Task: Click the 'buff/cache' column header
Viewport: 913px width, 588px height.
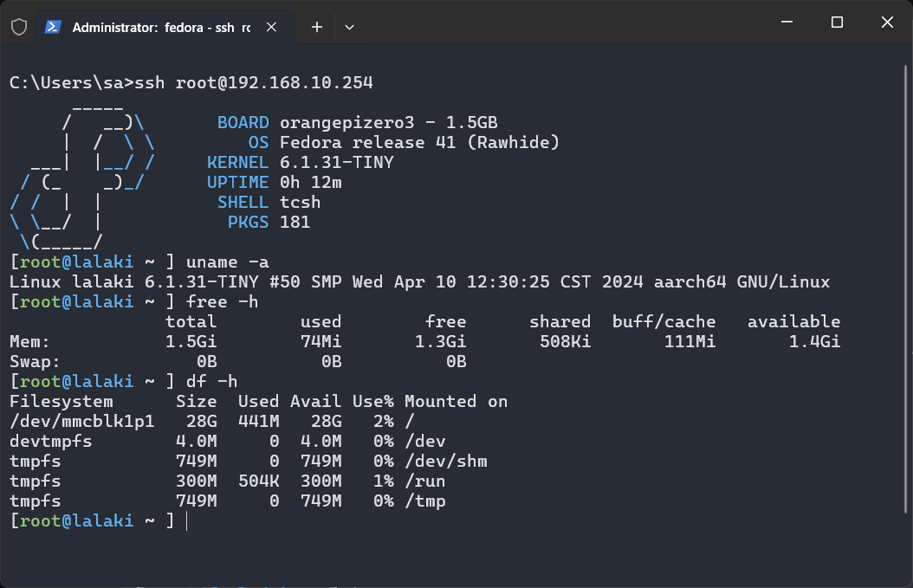Action: click(x=664, y=321)
